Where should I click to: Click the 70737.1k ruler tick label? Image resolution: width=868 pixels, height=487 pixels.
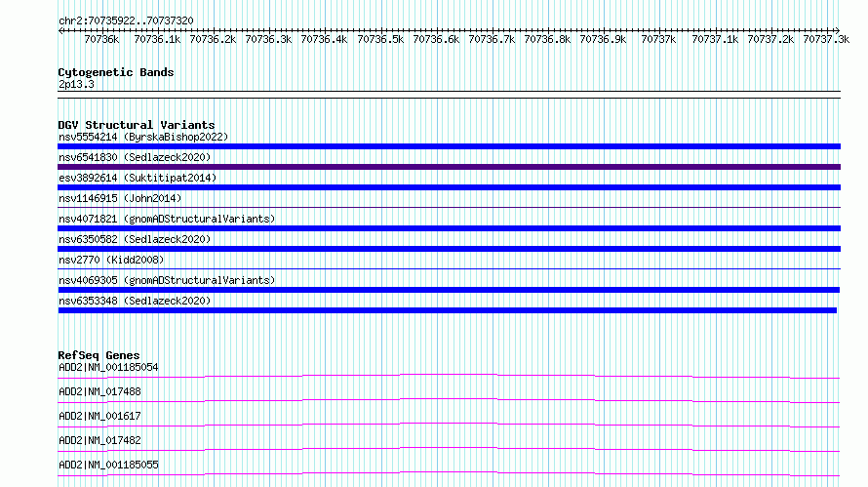[x=715, y=39]
